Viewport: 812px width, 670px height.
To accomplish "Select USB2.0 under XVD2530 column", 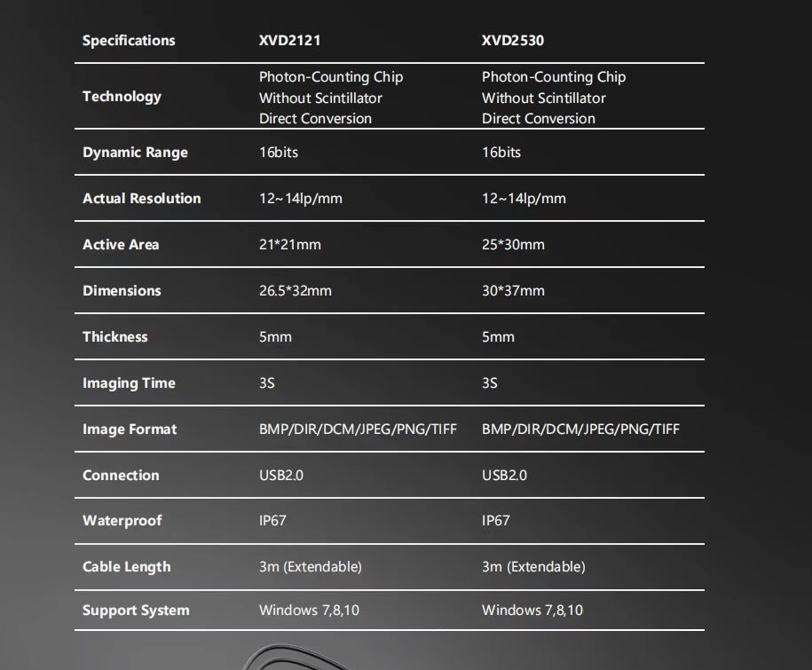I will pos(504,476).
